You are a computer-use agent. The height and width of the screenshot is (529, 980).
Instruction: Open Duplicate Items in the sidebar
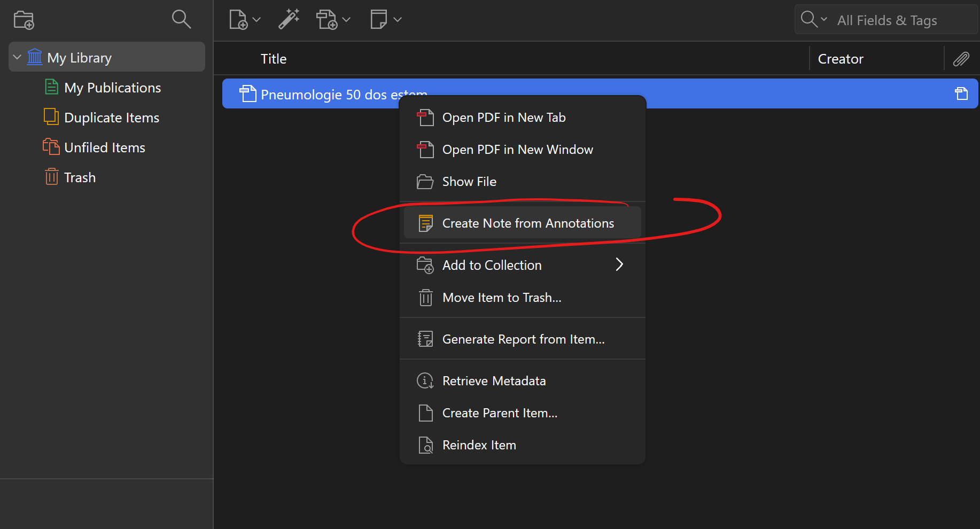pyautogui.click(x=112, y=118)
